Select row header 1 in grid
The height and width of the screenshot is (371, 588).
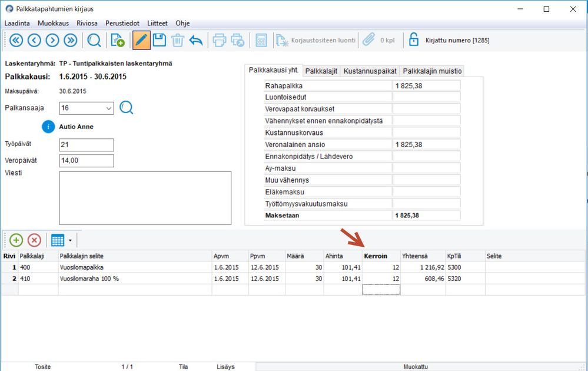pos(9,267)
